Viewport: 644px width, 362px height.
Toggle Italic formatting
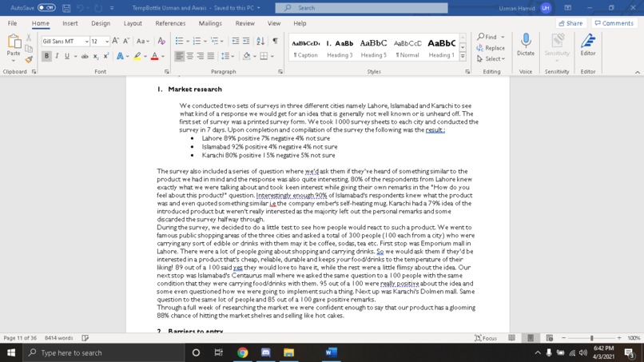[x=57, y=56]
